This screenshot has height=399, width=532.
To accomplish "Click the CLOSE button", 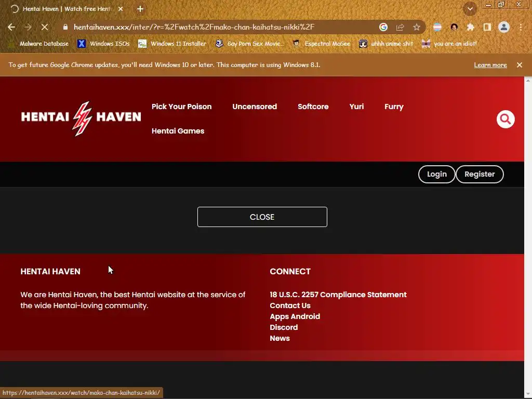I will (262, 217).
